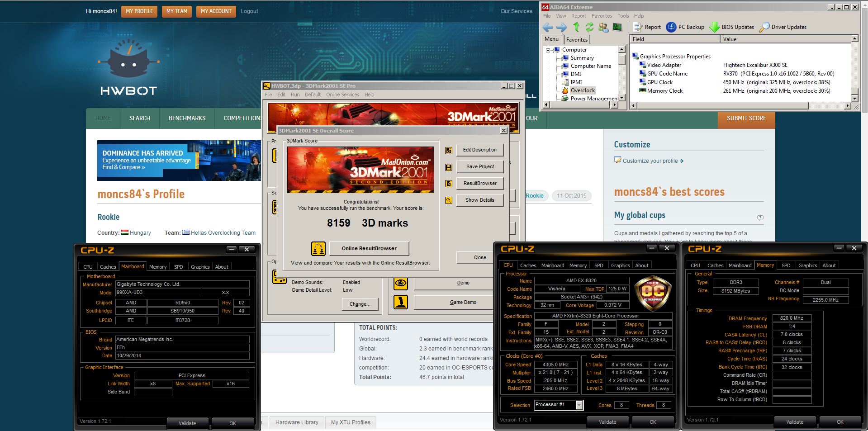Click AIDA64 tree scroll down arrow
868x431 pixels.
coord(622,98)
